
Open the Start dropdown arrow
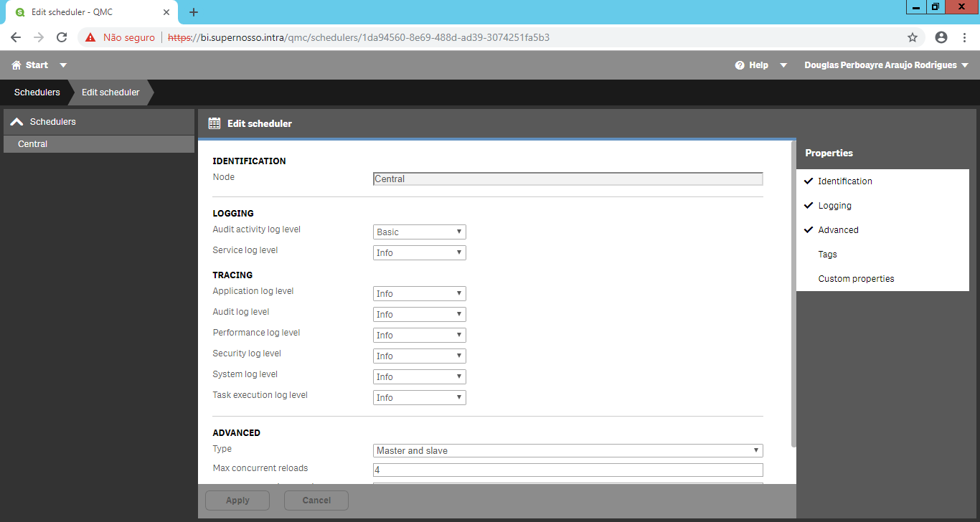click(x=63, y=65)
